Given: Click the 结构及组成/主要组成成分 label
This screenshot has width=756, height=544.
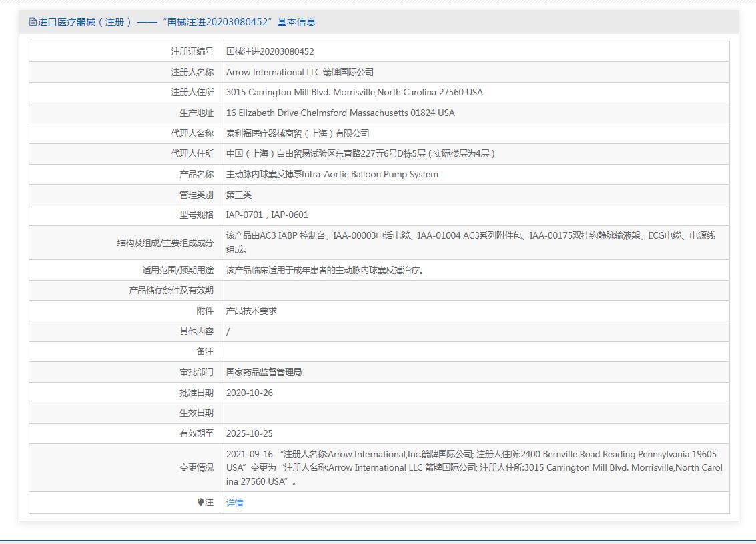Looking at the screenshot, I should click(x=165, y=243).
